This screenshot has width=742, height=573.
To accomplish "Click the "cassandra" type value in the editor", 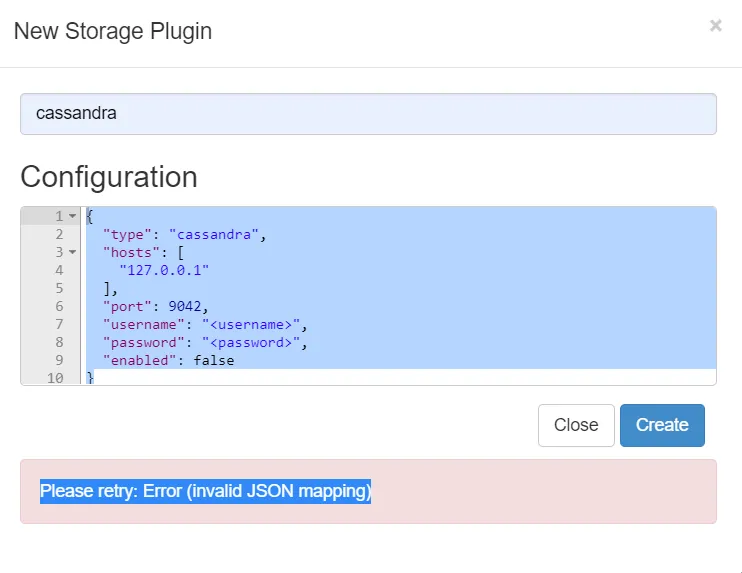I will click(214, 234).
